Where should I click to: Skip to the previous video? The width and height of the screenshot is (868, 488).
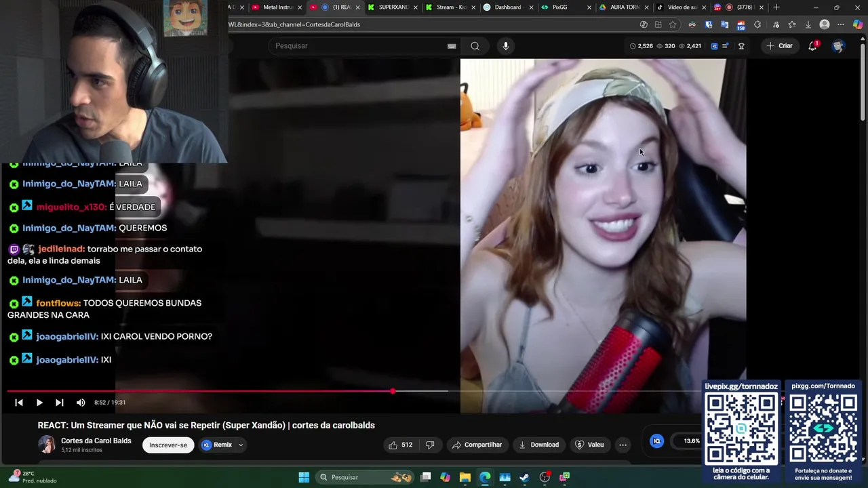[19, 403]
